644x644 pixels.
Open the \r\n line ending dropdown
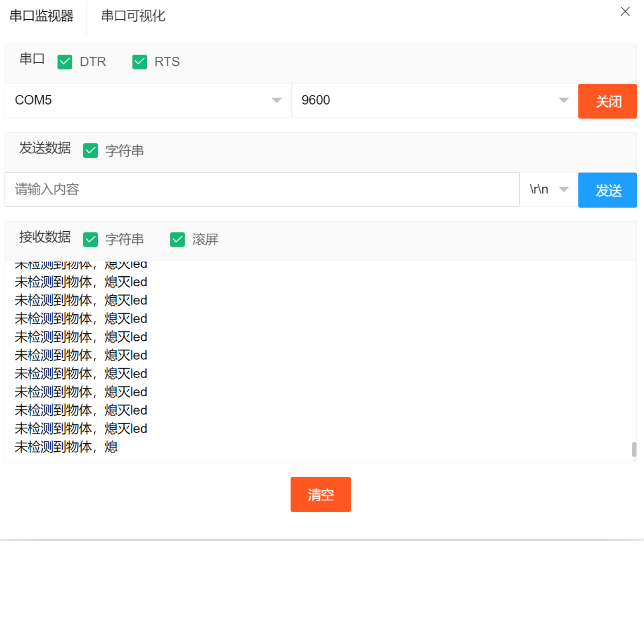pos(547,189)
